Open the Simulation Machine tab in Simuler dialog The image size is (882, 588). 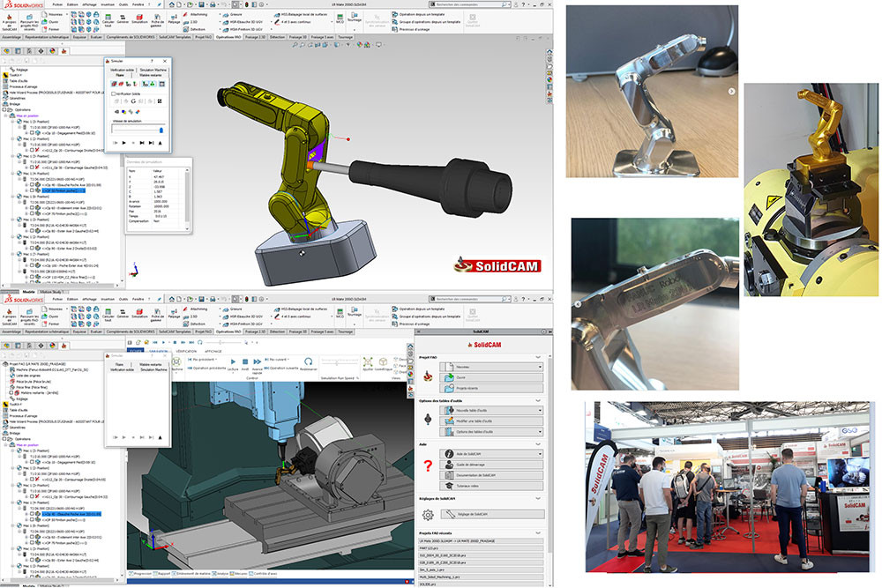(153, 69)
